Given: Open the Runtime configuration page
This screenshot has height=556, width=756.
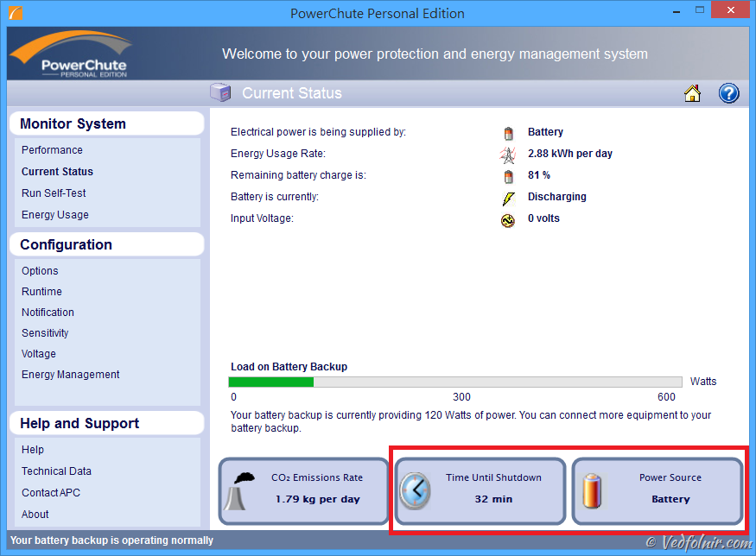Looking at the screenshot, I should (x=41, y=292).
